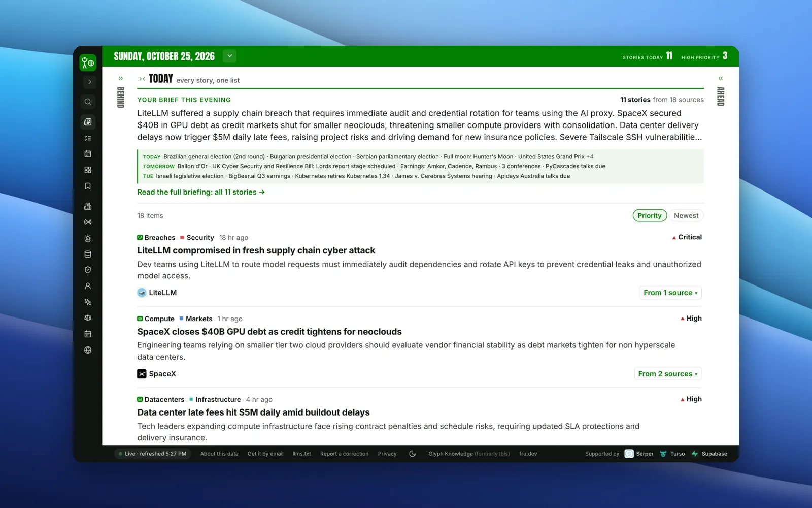
Task: Expand the BEHIND panel chevrons
Action: tap(121, 78)
